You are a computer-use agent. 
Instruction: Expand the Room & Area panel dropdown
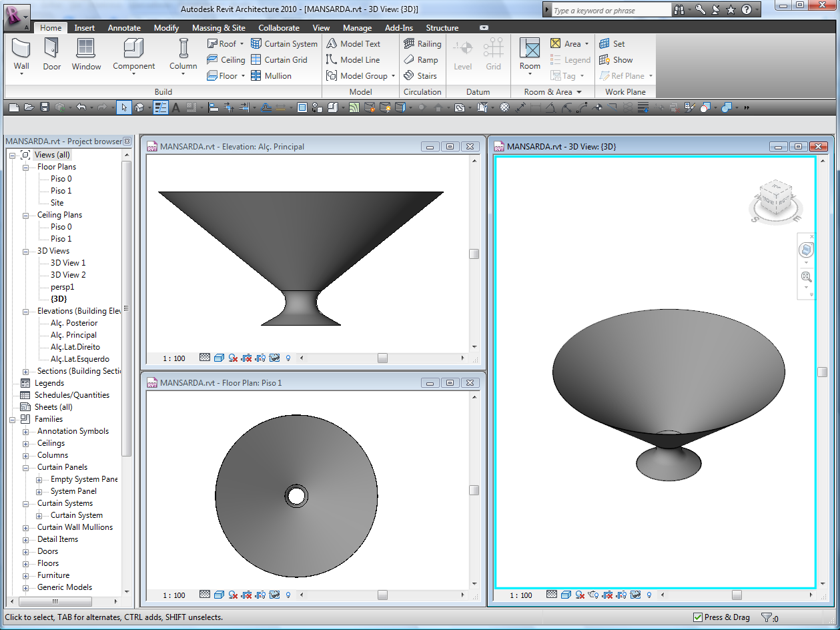point(579,92)
